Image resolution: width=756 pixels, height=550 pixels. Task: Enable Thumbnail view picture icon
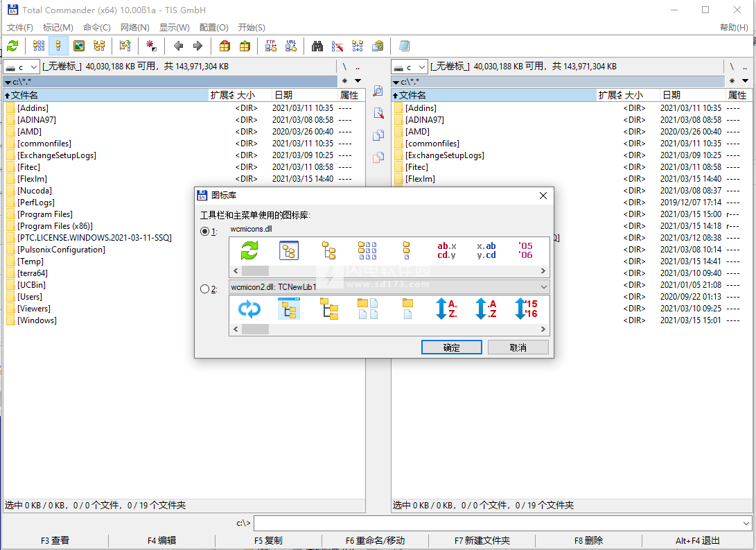click(78, 46)
